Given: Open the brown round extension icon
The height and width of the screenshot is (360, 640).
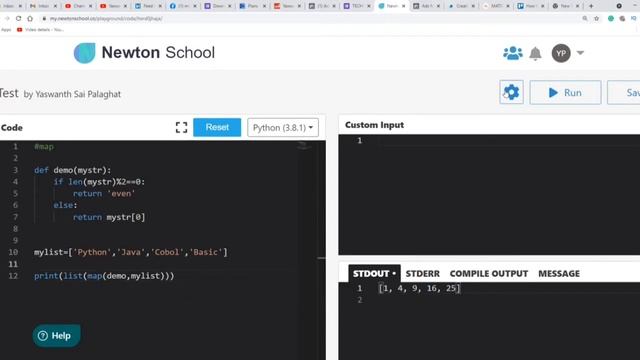Looking at the screenshot, I should [x=622, y=18].
